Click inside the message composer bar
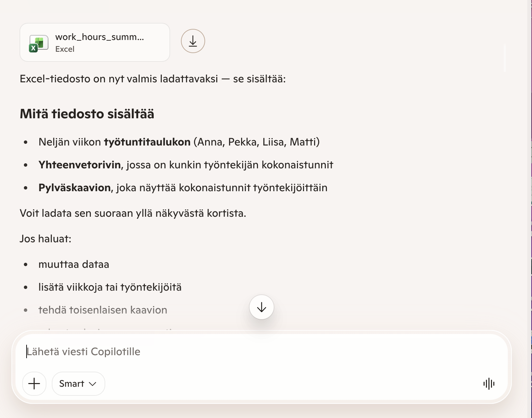This screenshot has height=418, width=532. click(x=235, y=352)
